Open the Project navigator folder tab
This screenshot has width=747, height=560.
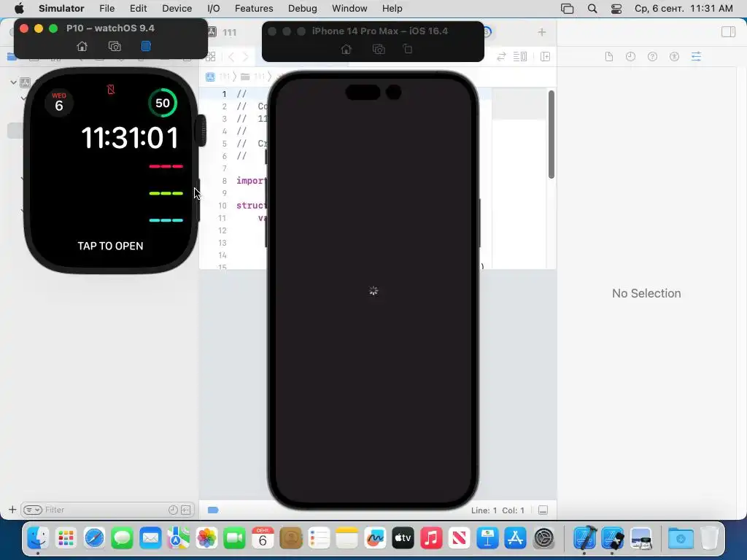coord(12,57)
